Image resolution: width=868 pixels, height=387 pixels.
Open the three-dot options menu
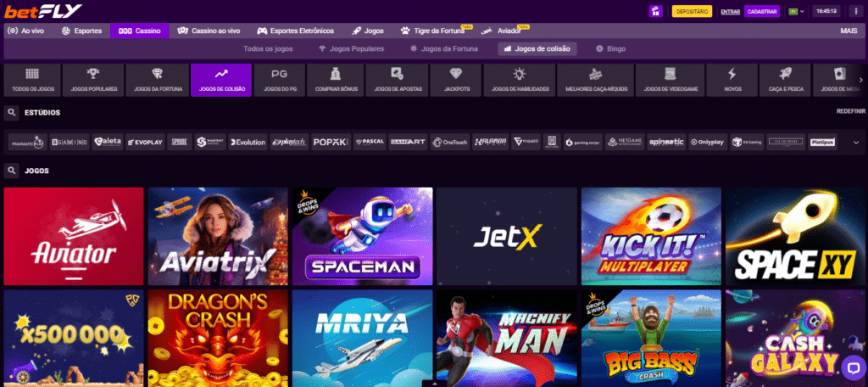(856, 11)
